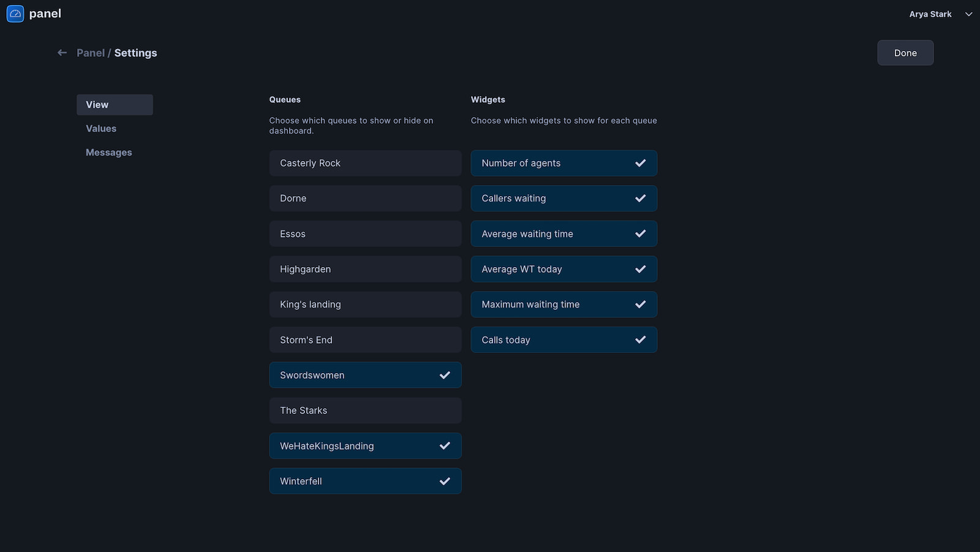Show the Dorne queue

click(x=365, y=198)
